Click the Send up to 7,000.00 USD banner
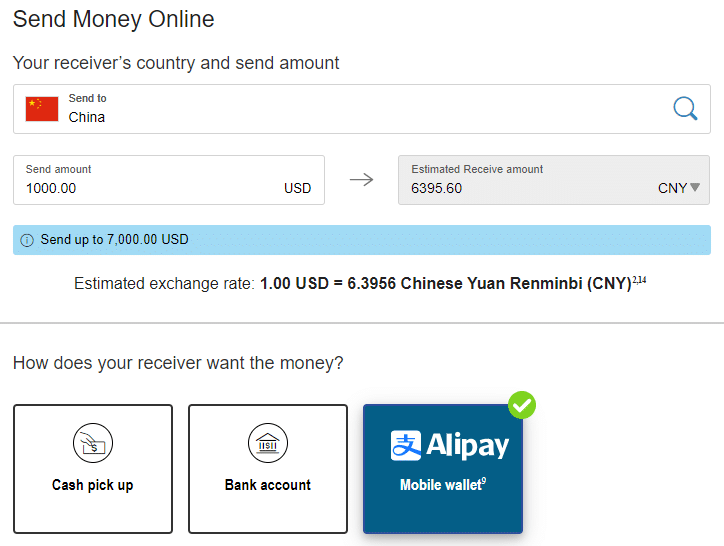This screenshot has width=724, height=546. click(362, 240)
